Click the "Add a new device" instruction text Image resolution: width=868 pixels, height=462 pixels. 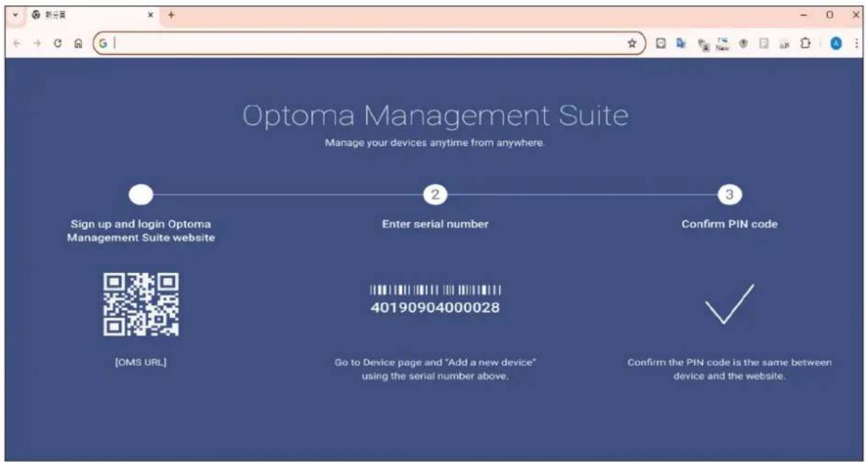tap(435, 369)
